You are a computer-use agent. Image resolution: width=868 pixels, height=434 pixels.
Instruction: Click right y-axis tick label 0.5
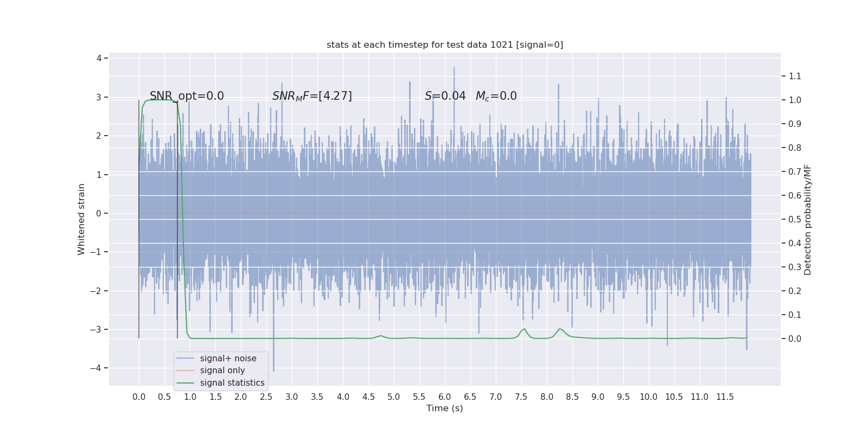(795, 219)
